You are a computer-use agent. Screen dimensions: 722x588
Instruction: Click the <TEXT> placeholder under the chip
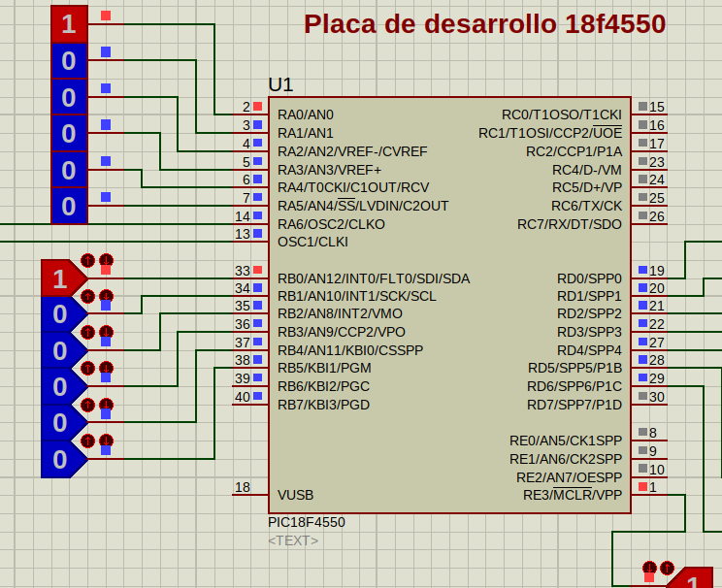tap(293, 540)
